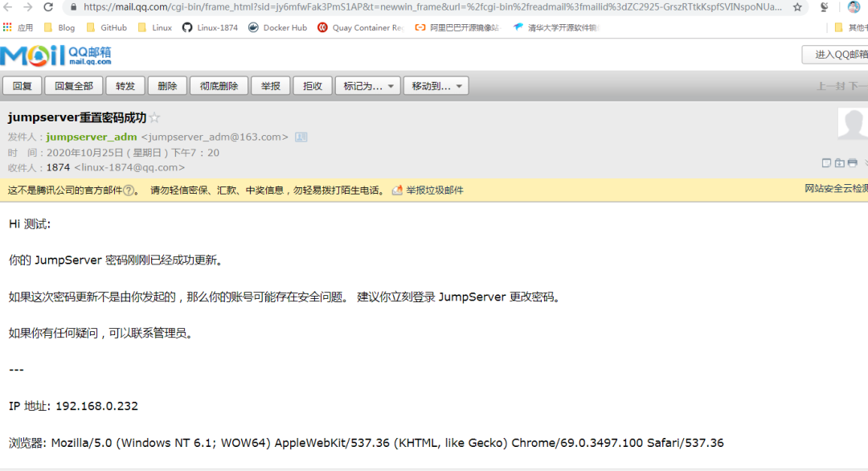Click the email subject jumpserver重置密码成功
868x471 pixels.
(77, 117)
